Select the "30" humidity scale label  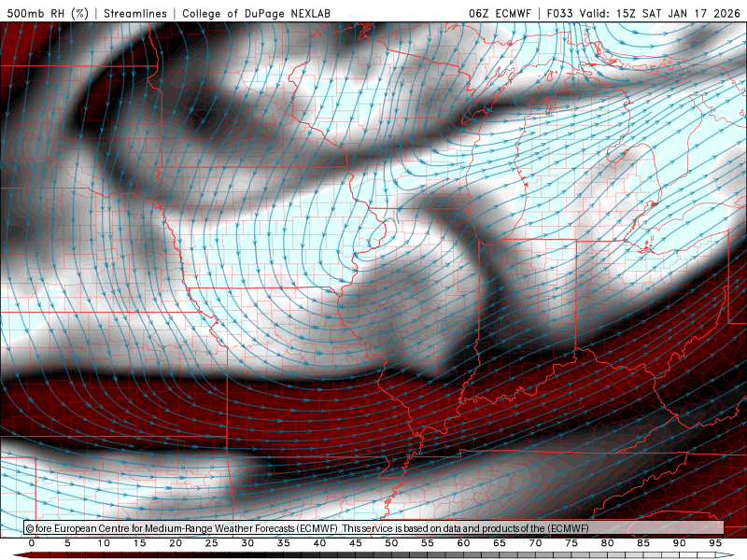click(x=247, y=543)
